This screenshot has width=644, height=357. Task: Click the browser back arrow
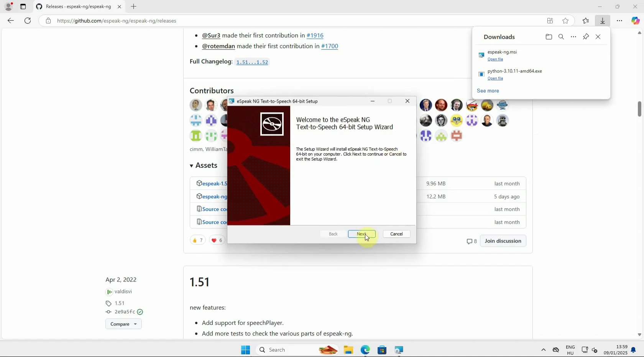point(11,21)
